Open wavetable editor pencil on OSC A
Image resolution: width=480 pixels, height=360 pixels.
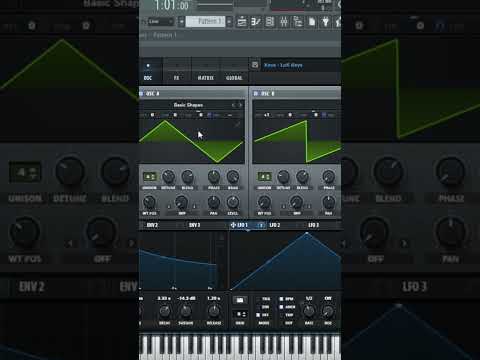point(237,124)
